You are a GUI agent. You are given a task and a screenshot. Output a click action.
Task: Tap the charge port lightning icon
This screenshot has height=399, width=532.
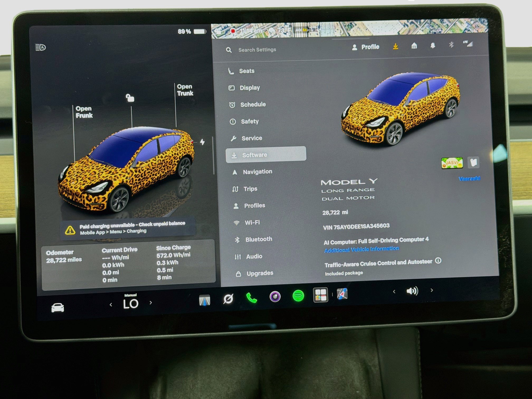[202, 142]
